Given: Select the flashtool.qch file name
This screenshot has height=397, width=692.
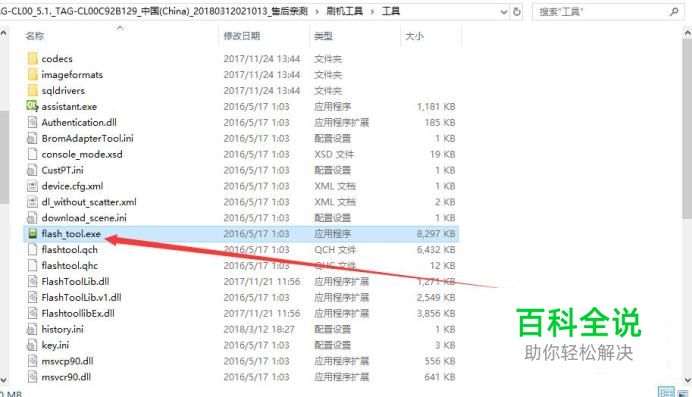Looking at the screenshot, I should coord(70,250).
